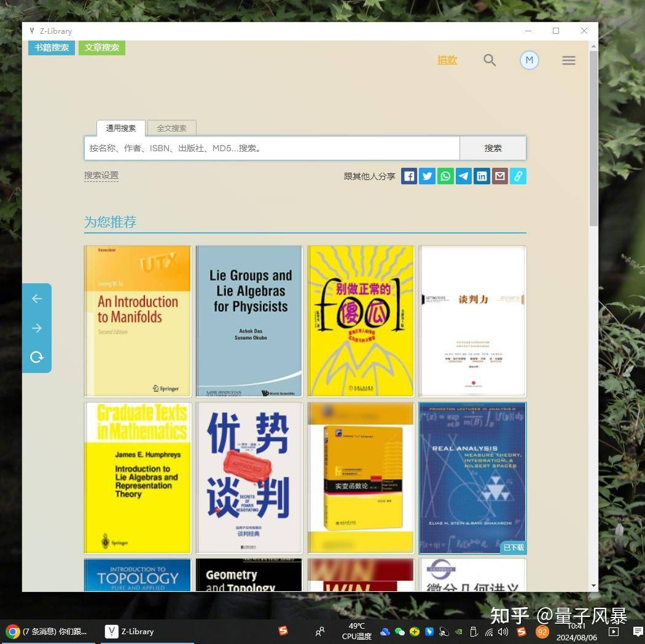Open the 文章搜索 article search tab

pos(101,48)
